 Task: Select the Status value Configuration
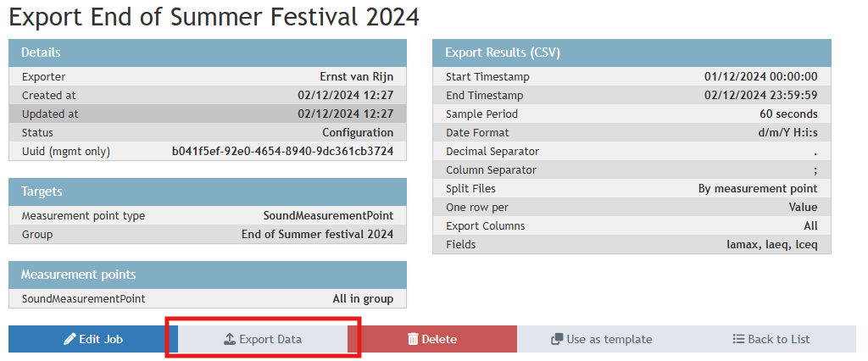click(358, 133)
